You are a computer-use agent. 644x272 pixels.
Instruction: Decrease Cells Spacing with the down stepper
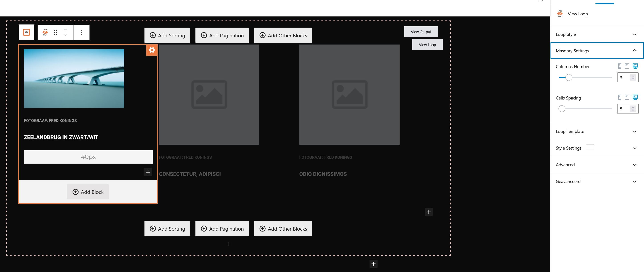[633, 110]
